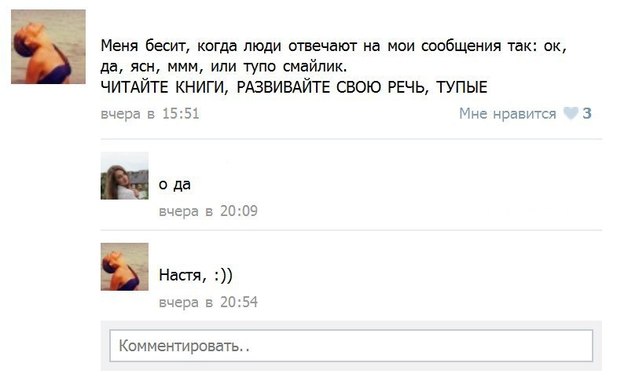The height and width of the screenshot is (385, 617).
Task: Click the "Мне нравится" link
Action: click(x=507, y=113)
